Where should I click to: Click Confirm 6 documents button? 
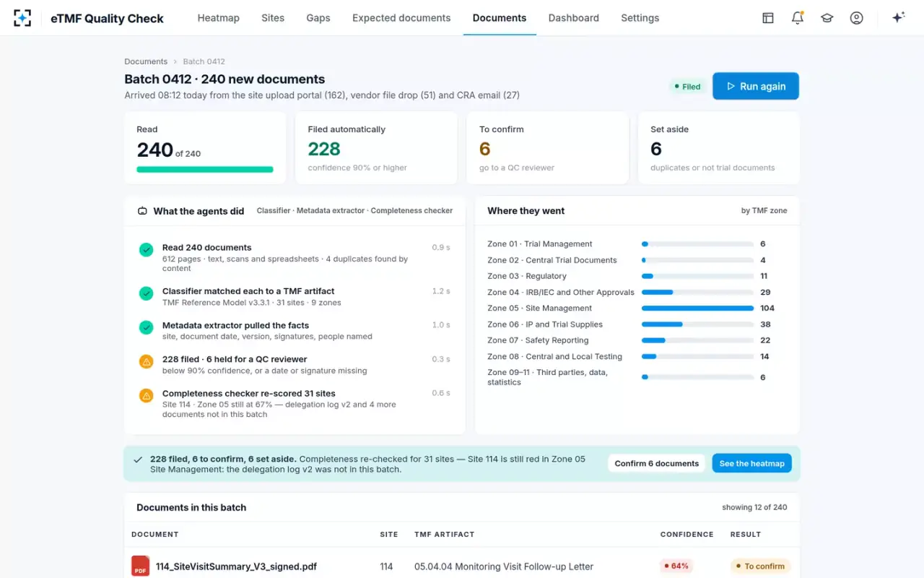pos(657,463)
